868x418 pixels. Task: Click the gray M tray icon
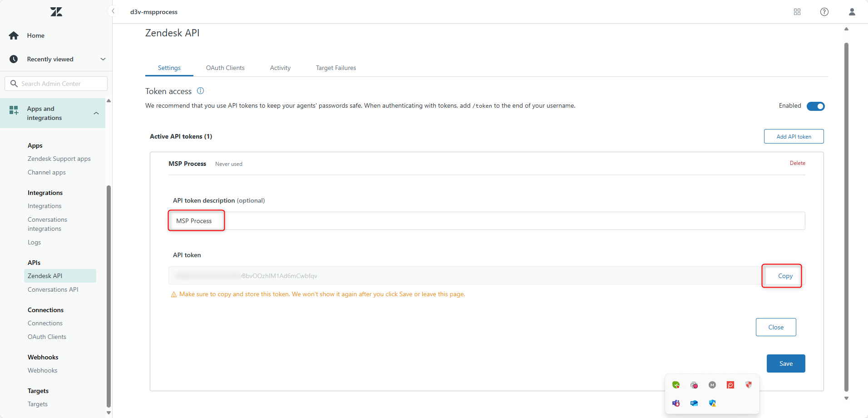(712, 385)
